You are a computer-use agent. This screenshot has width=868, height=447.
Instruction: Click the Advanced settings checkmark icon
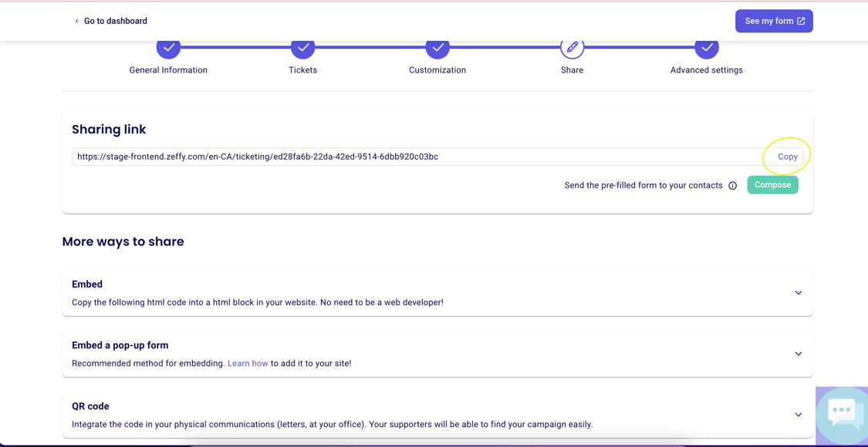706,49
